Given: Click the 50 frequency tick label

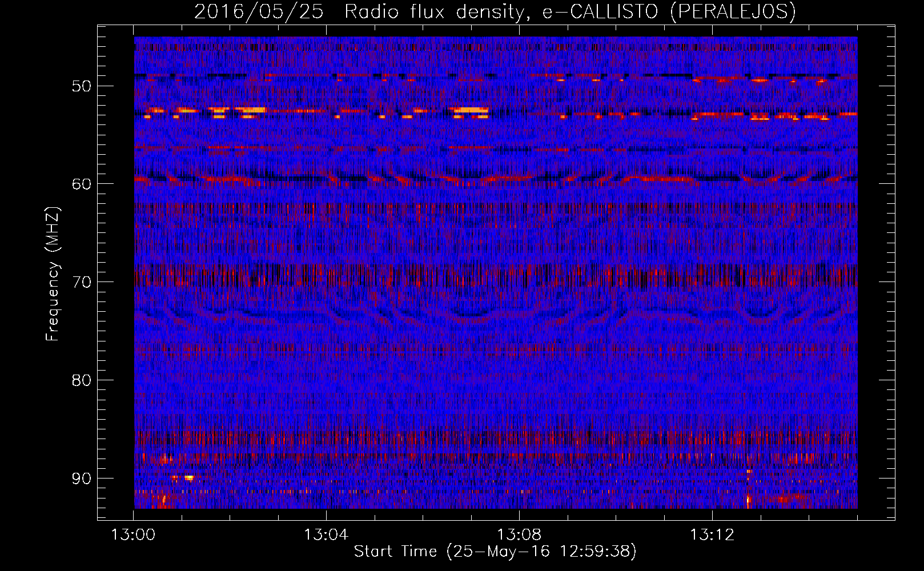Looking at the screenshot, I should pos(82,86).
